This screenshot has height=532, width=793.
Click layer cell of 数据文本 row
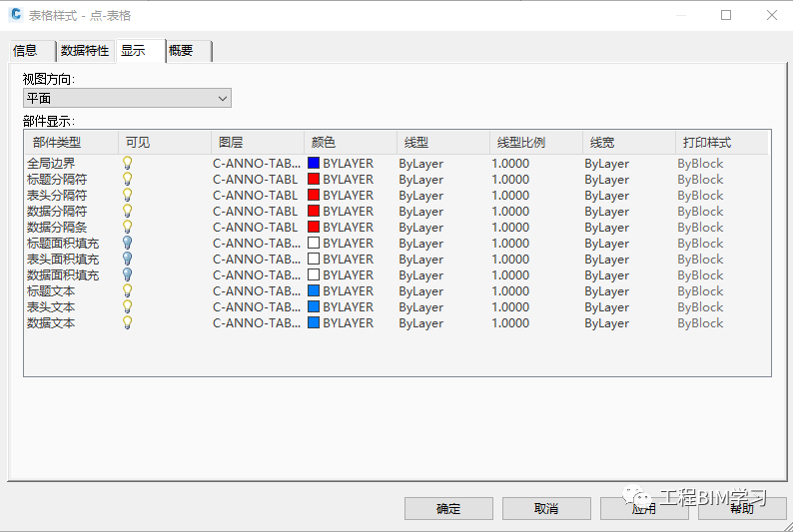(257, 322)
